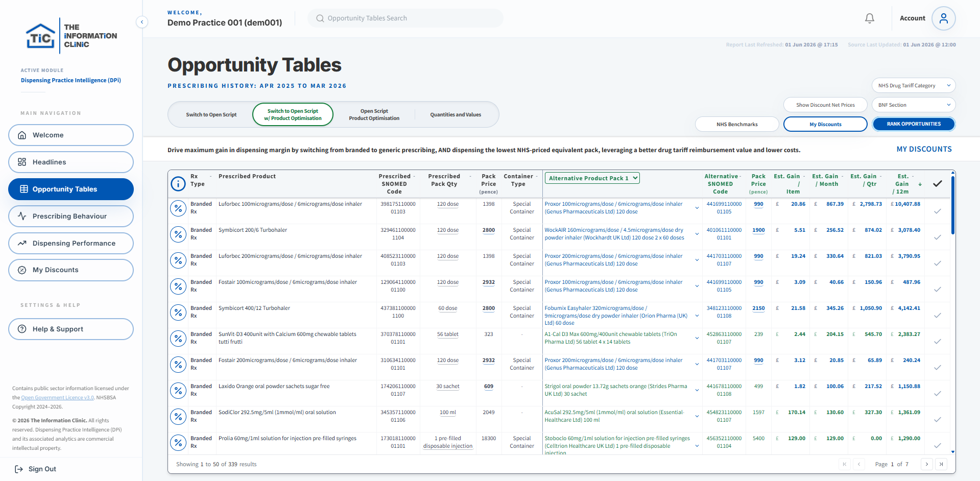Click discount percent icon for Symbicort 400/12 row
The image size is (980, 481).
178,312
